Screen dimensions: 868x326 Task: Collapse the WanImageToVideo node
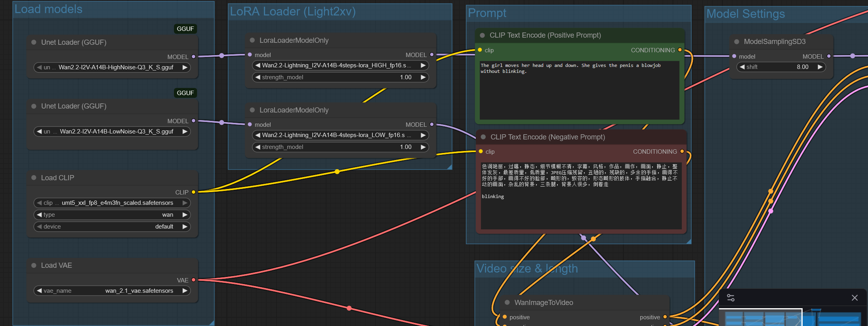tap(507, 303)
